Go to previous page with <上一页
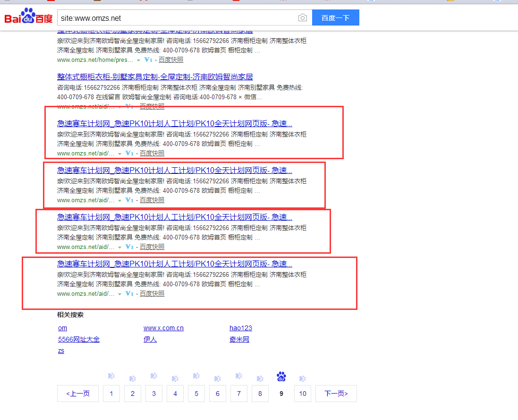 pos(78,394)
